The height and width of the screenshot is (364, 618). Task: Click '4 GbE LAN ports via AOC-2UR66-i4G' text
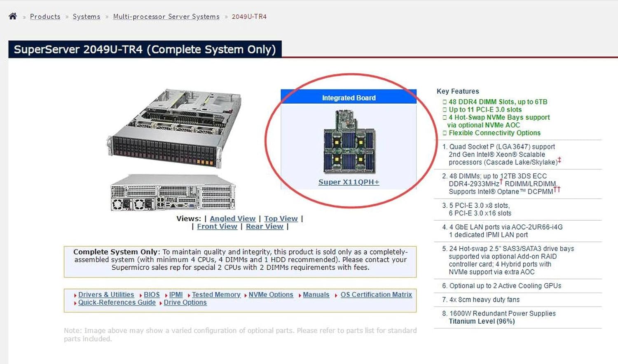click(x=506, y=227)
